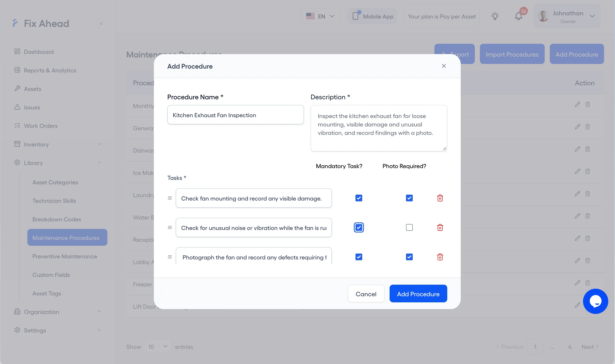615x364 pixels.
Task: Click the Fix Ahead logo
Action: pos(41,24)
